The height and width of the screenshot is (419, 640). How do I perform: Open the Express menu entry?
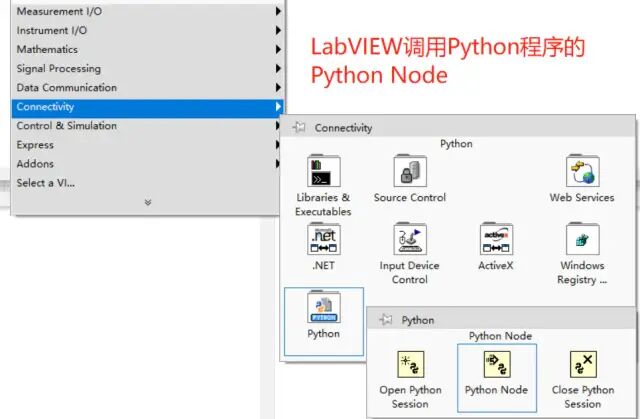coord(147,145)
